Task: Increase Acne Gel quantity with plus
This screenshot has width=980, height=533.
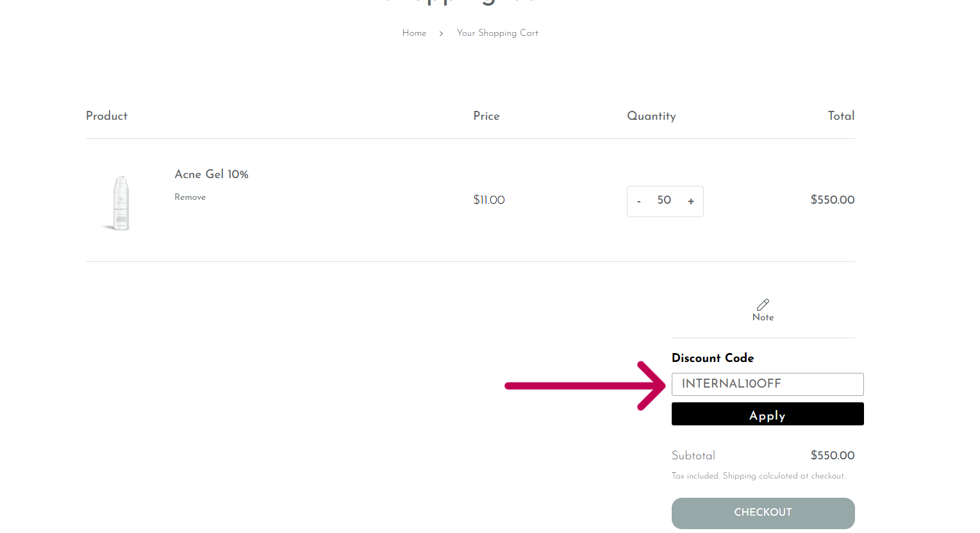Action: pos(691,201)
